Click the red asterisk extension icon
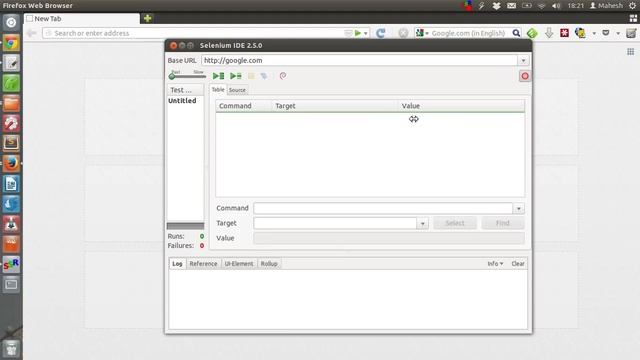 564,33
